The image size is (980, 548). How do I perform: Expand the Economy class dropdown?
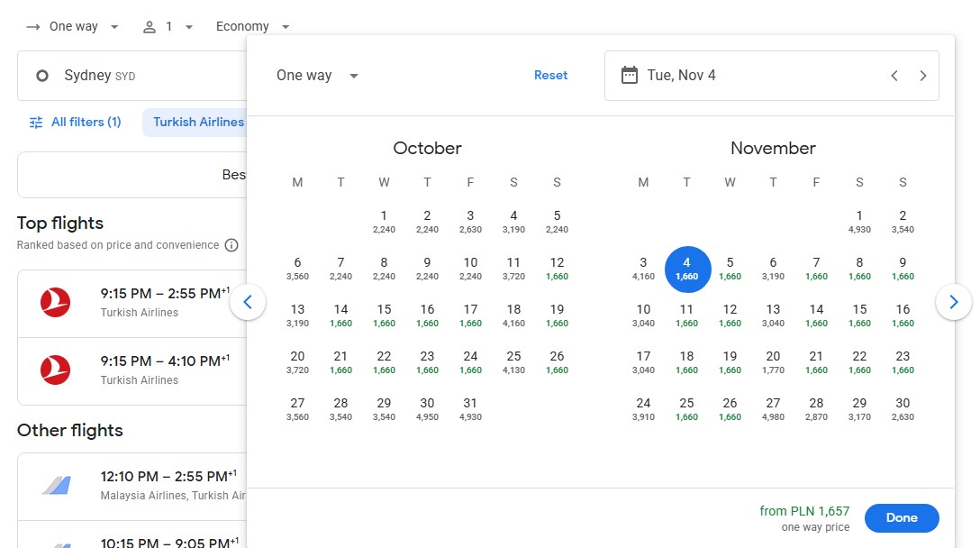[252, 27]
